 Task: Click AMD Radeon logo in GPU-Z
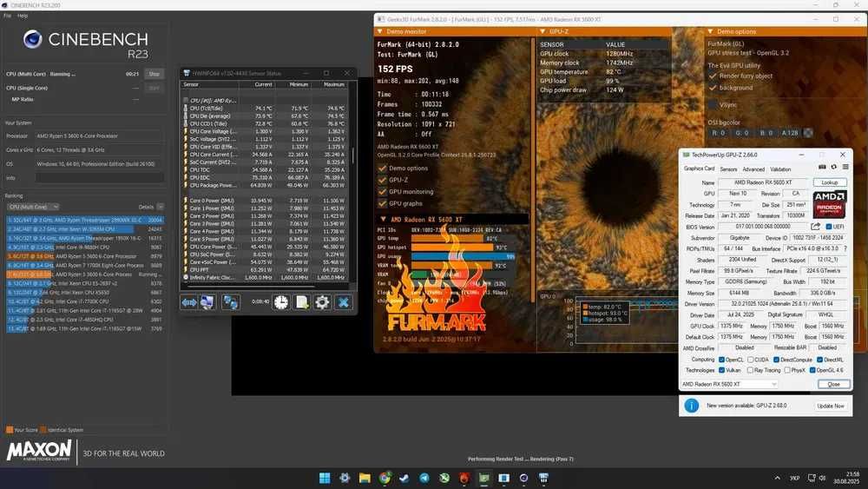(829, 204)
